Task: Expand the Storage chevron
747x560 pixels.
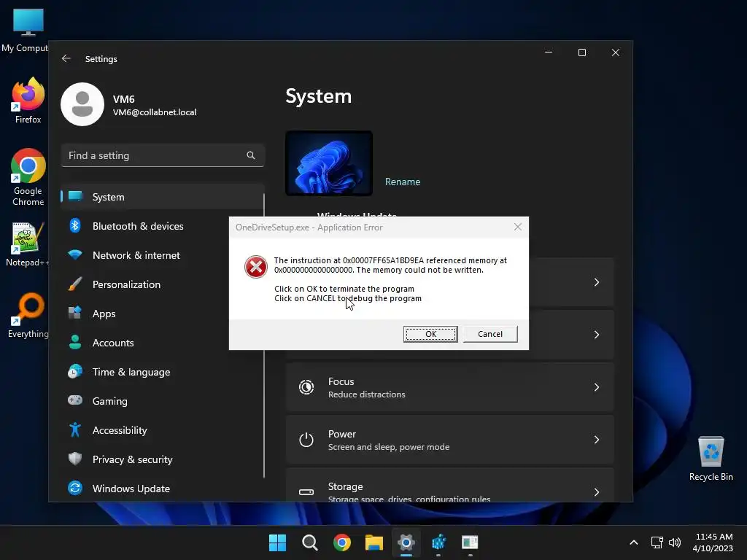Action: (597, 492)
